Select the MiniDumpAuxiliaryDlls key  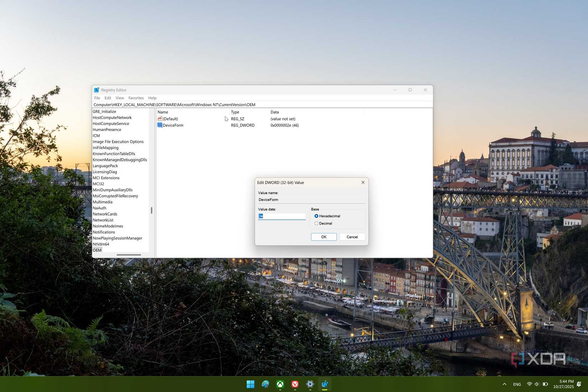click(113, 190)
